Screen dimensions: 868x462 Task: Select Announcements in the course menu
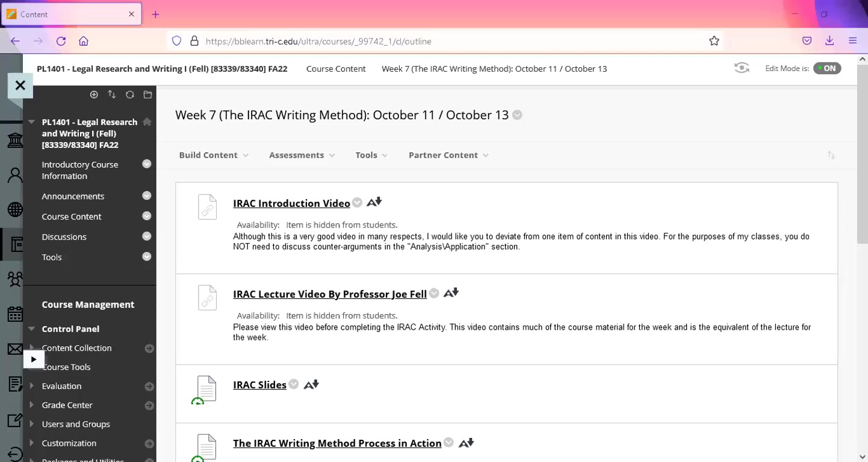(73, 196)
